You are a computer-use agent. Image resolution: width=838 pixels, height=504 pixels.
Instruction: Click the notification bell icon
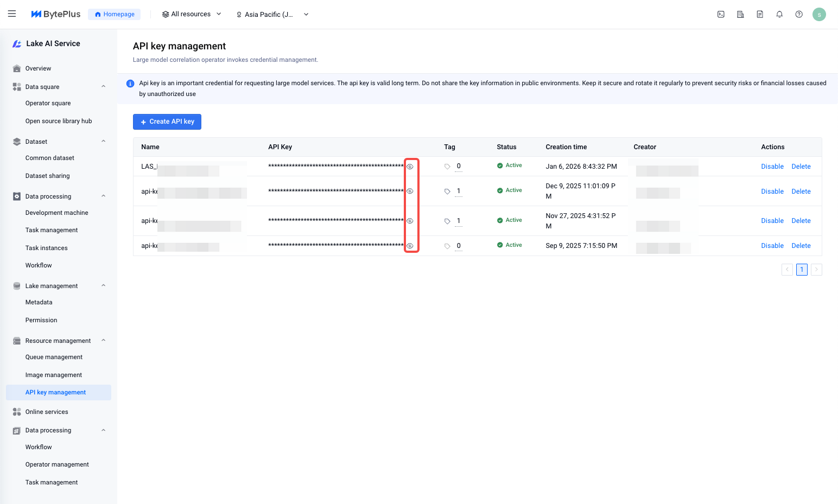(779, 15)
